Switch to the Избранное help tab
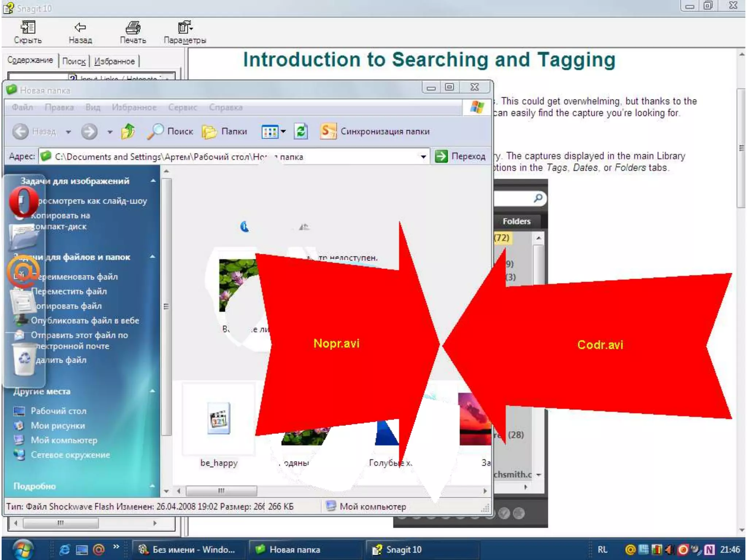 coord(114,61)
